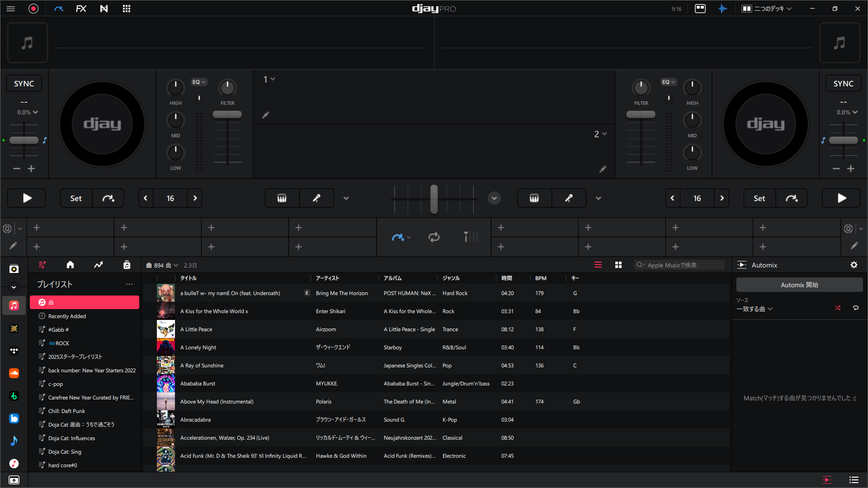Select the Recently Added playlist
This screenshot has height=488, width=868.
(85, 316)
